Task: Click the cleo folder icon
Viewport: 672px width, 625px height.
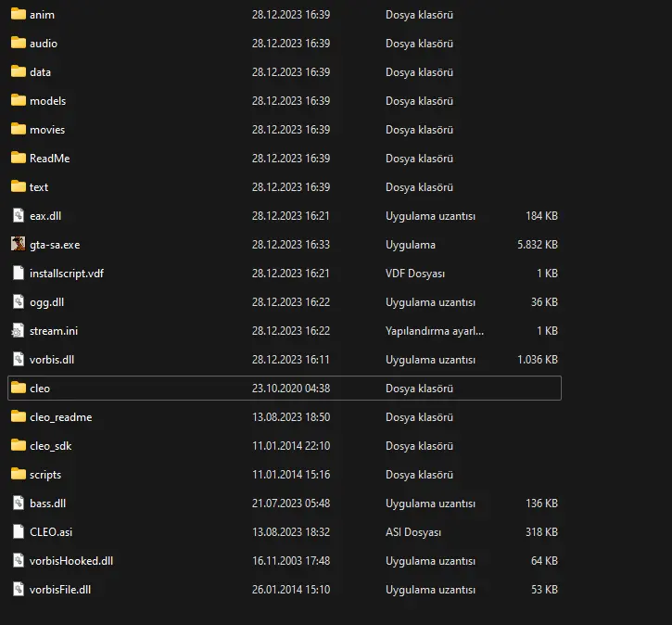Action: click(18, 388)
